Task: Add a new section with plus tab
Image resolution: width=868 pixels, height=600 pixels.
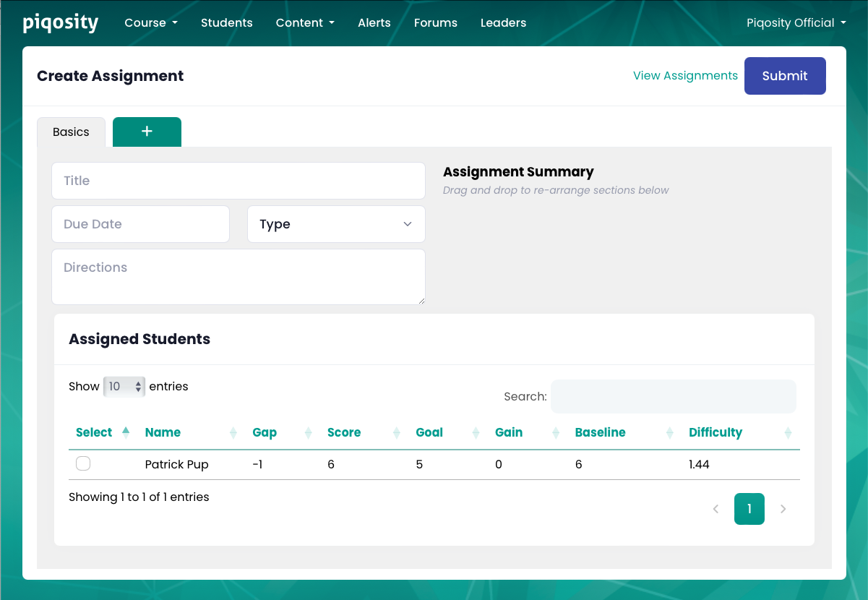Action: (147, 132)
